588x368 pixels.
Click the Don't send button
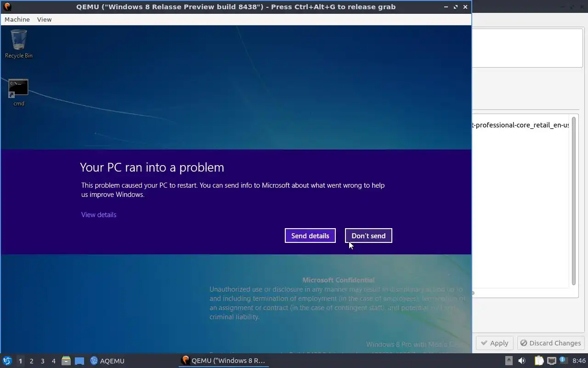(x=368, y=236)
